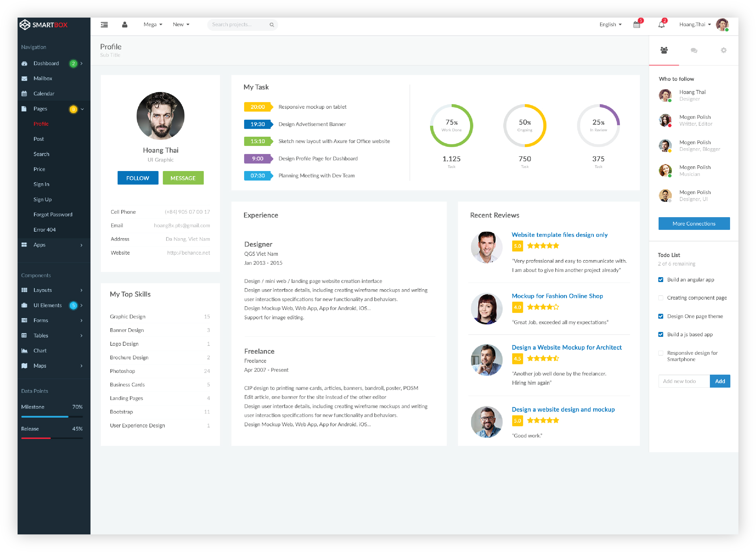Open Hoang.Thai avatar in top bar

[x=722, y=25]
